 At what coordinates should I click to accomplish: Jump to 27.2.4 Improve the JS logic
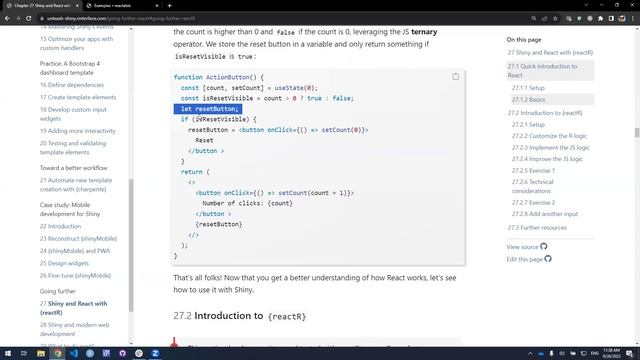coord(547,159)
